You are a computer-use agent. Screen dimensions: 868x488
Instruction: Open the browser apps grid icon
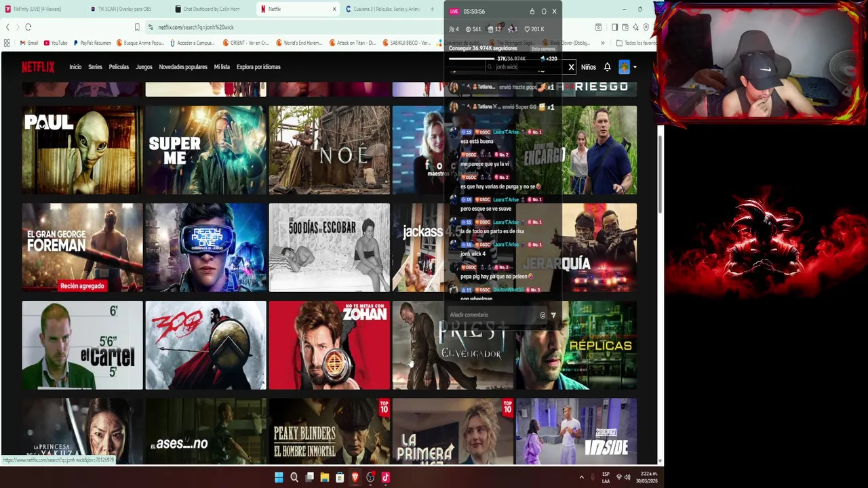coord(7,43)
